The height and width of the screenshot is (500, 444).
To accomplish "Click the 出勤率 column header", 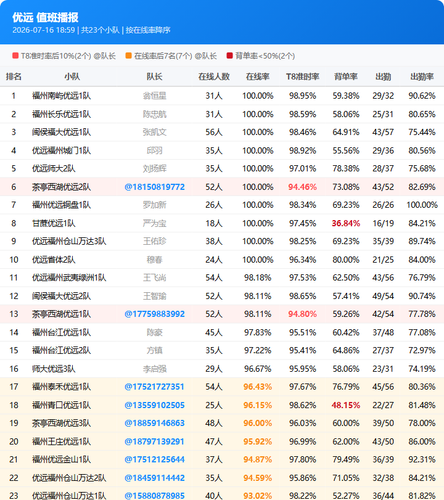I will [x=422, y=77].
